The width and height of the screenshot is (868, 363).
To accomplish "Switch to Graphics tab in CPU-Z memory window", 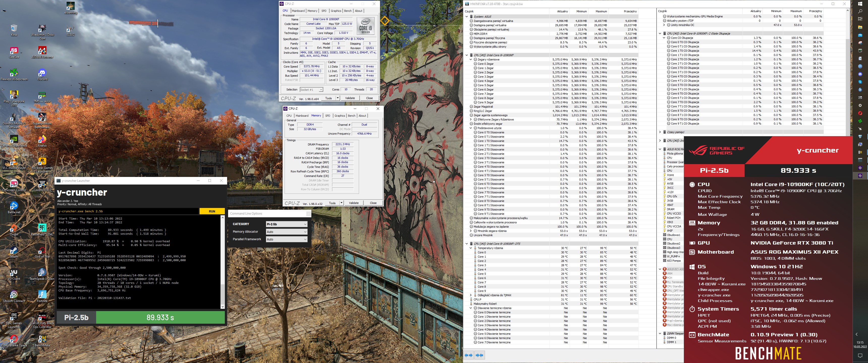I will (340, 116).
